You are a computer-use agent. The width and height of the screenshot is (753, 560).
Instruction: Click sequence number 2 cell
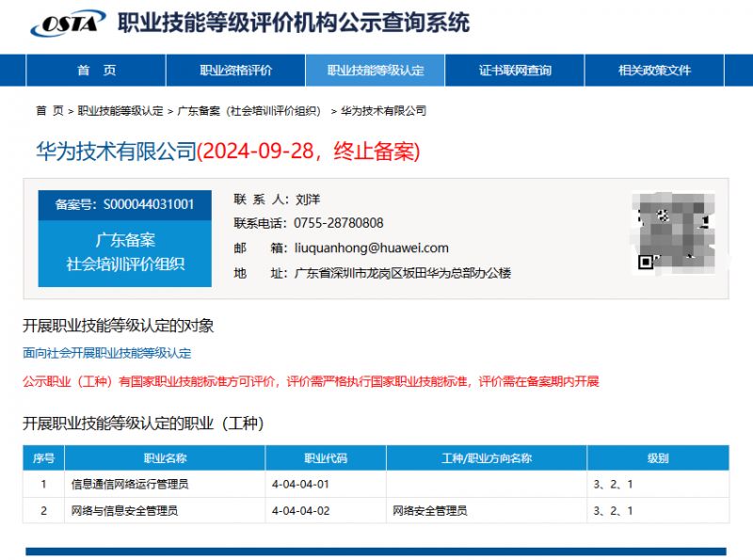43,510
